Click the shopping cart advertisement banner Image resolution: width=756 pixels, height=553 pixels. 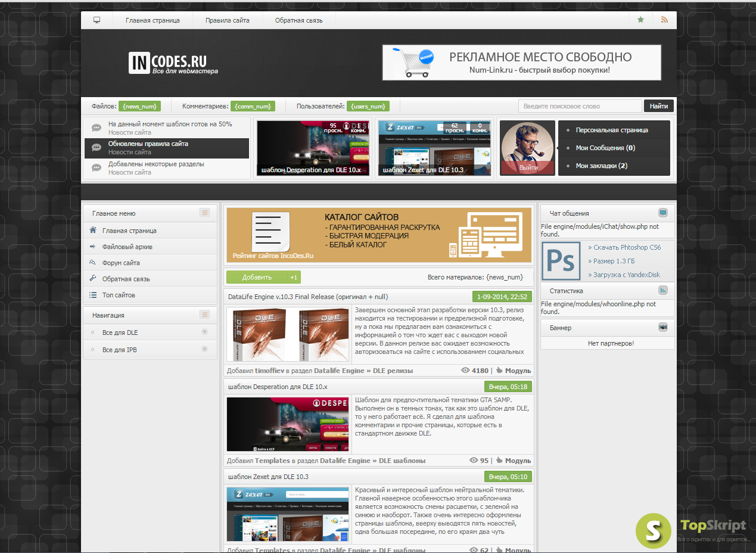point(522,63)
